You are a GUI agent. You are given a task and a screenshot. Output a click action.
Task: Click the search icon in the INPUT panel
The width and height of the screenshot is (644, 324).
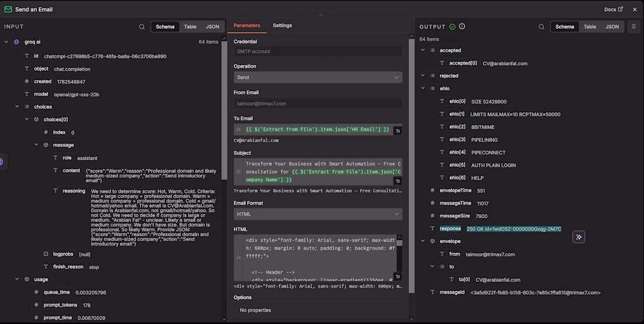142,27
